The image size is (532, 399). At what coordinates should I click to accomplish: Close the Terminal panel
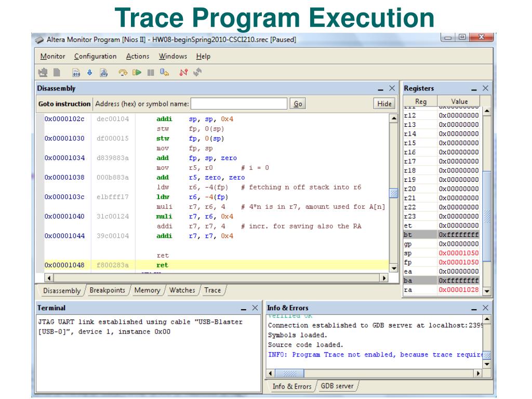point(255,308)
